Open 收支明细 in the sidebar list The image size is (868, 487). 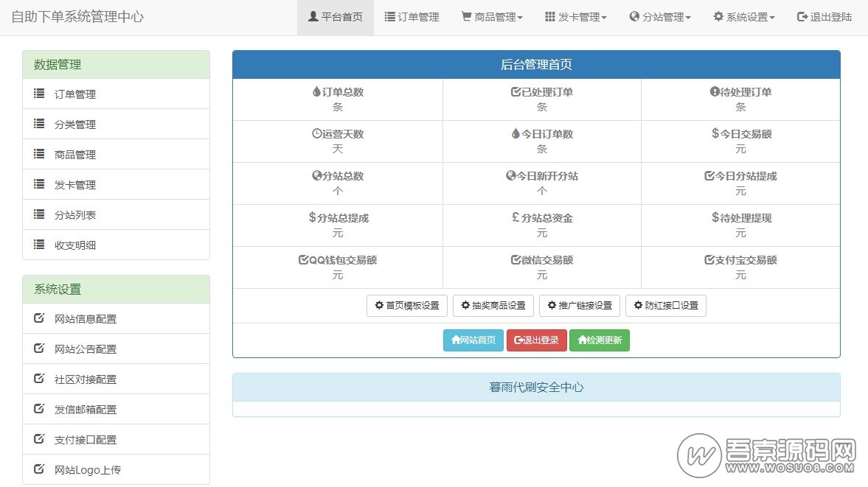coord(75,245)
